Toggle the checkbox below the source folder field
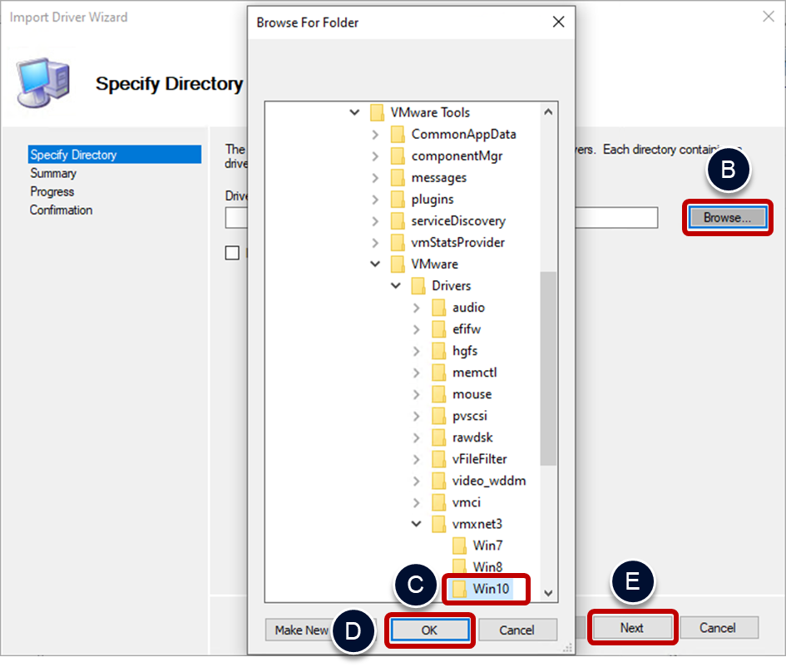786x672 pixels. (232, 253)
